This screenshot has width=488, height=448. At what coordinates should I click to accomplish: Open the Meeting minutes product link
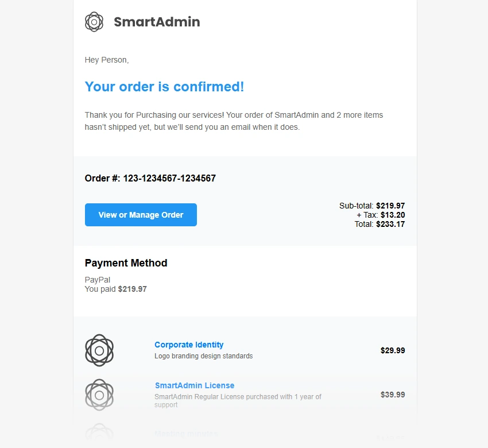(x=186, y=434)
